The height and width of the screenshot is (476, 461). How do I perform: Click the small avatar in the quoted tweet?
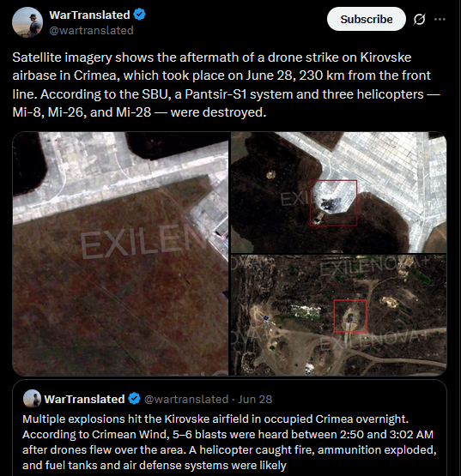point(33,399)
